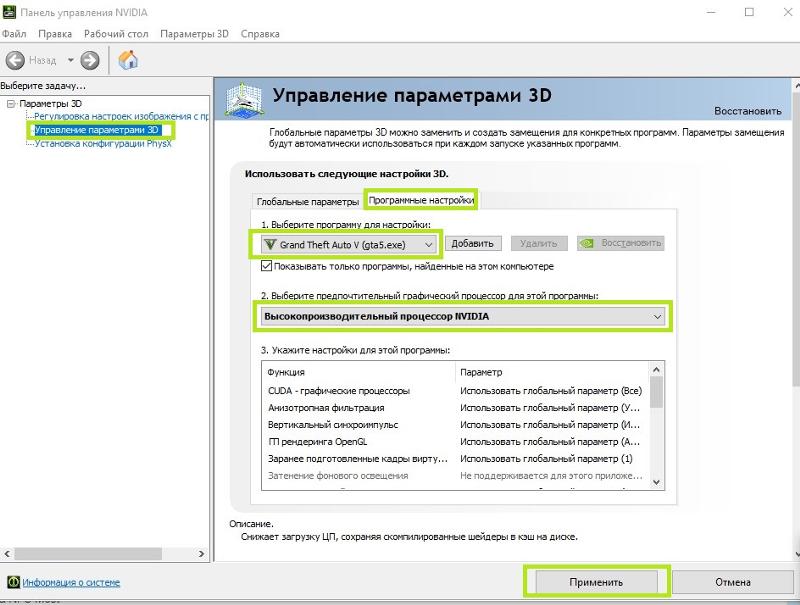Maximize the NVIDIA Control Panel window

point(749,12)
